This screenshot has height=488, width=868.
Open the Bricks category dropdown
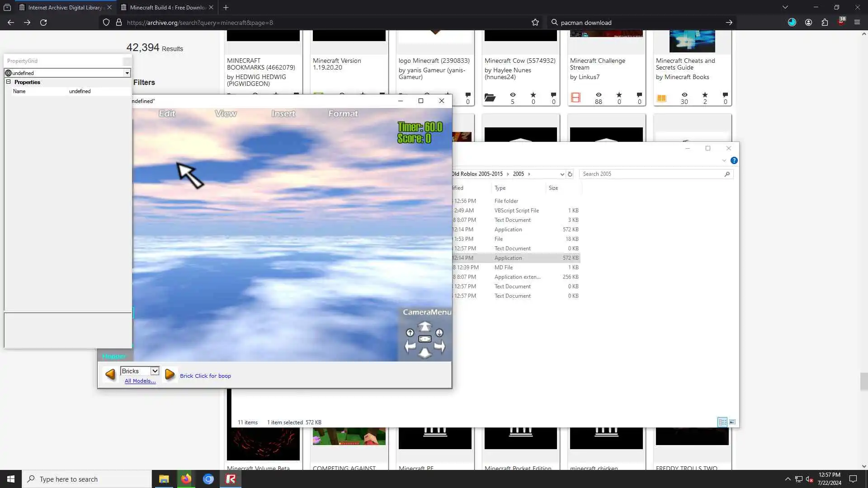tap(155, 371)
